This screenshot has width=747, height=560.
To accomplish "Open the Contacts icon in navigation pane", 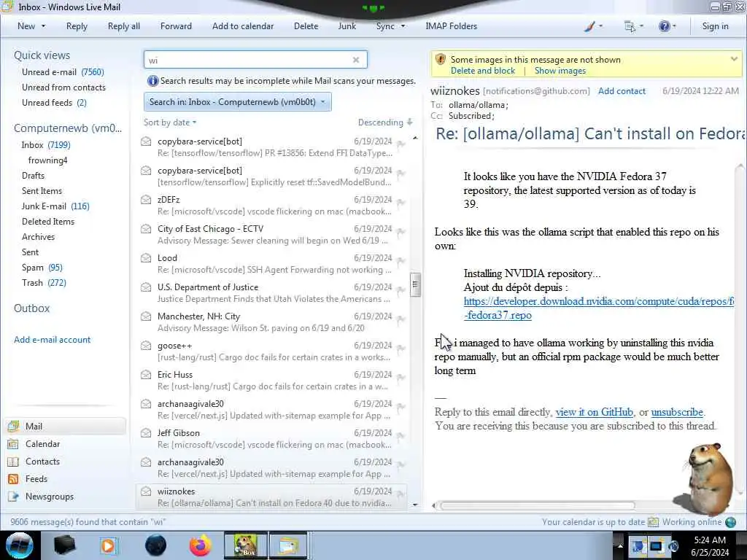I will coord(13,462).
